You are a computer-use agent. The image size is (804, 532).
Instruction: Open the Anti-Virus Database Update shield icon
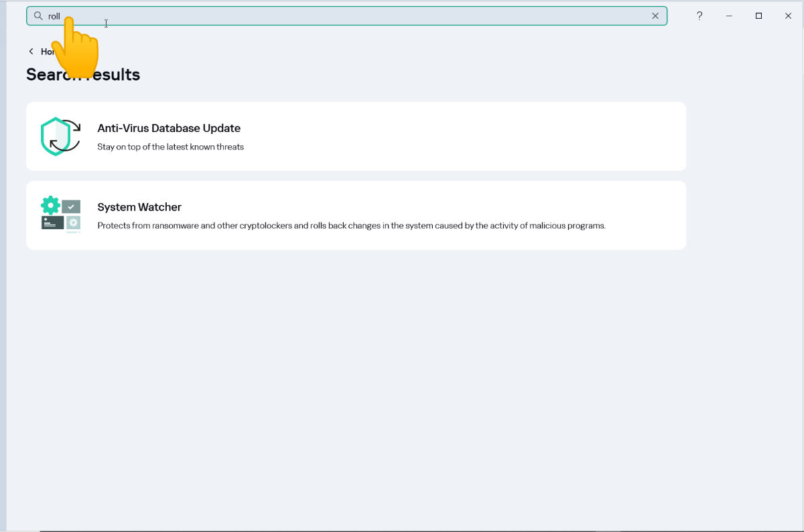pos(60,137)
